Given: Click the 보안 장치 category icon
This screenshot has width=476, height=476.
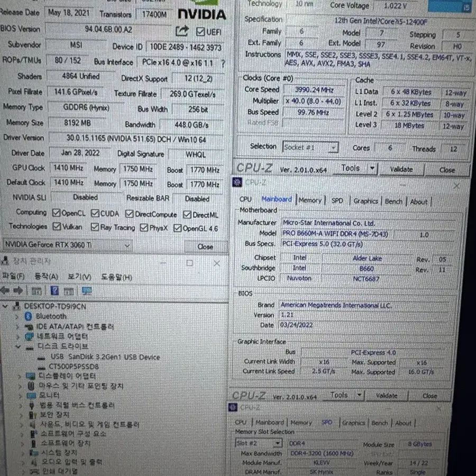Looking at the screenshot, I should pyautogui.click(x=32, y=415).
